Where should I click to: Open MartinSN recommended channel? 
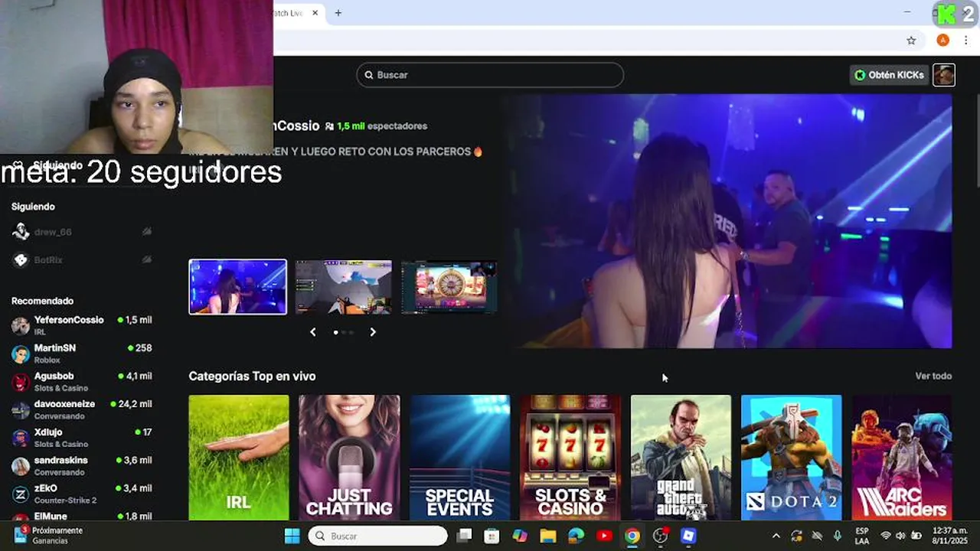(x=82, y=354)
